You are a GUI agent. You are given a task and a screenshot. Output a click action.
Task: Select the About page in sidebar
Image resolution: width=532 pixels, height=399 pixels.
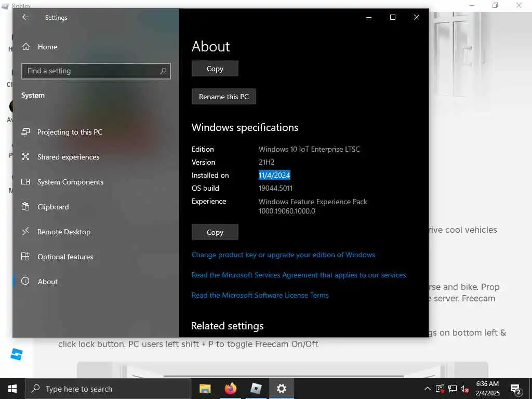click(x=47, y=282)
